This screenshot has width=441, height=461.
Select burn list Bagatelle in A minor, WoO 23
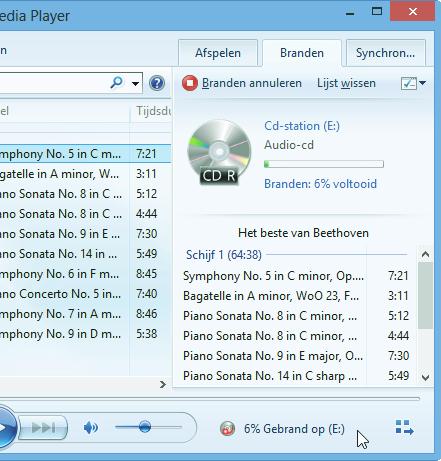[296, 296]
